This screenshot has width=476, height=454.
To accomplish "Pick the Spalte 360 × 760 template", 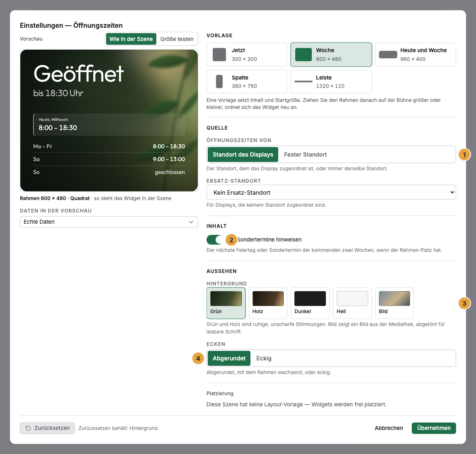I will (246, 82).
